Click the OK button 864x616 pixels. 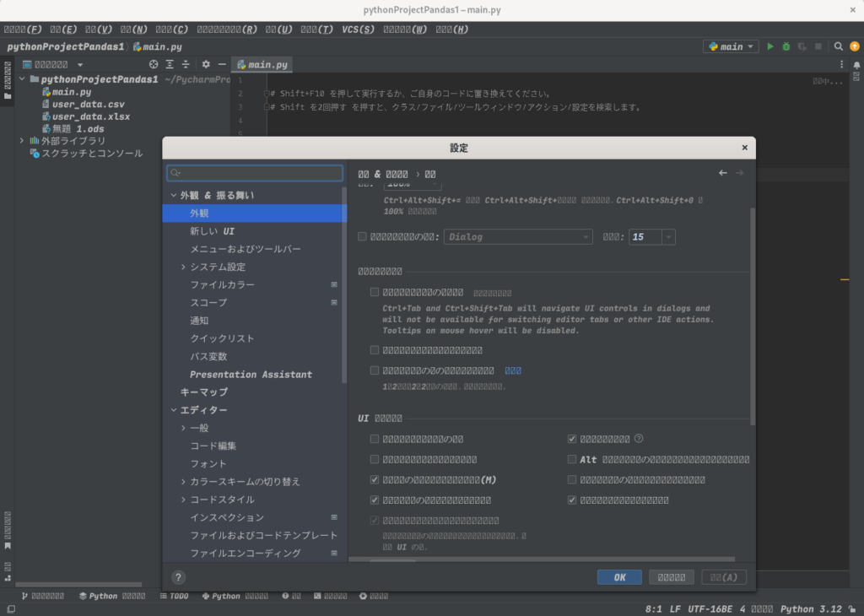coord(619,577)
